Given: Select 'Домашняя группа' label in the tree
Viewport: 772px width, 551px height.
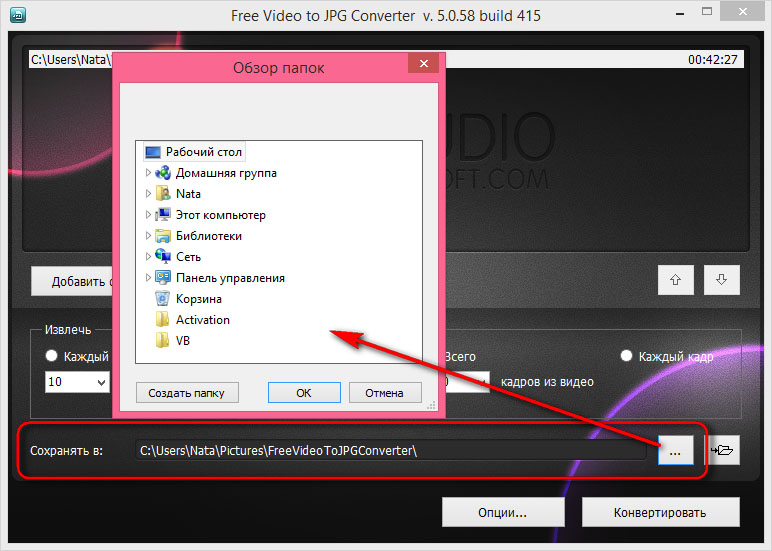Looking at the screenshot, I should pos(226,173).
